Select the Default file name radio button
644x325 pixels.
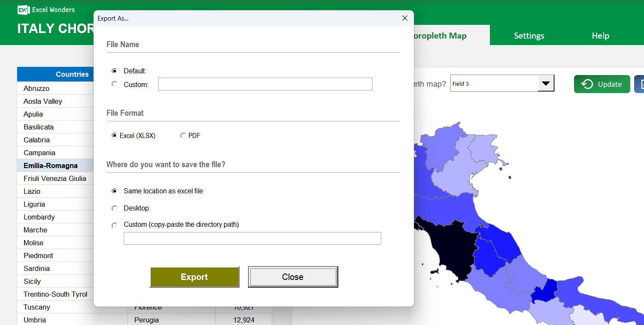point(114,71)
